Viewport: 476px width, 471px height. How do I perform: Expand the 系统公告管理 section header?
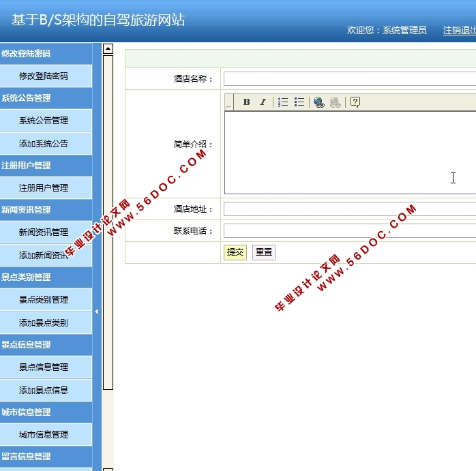click(x=46, y=98)
